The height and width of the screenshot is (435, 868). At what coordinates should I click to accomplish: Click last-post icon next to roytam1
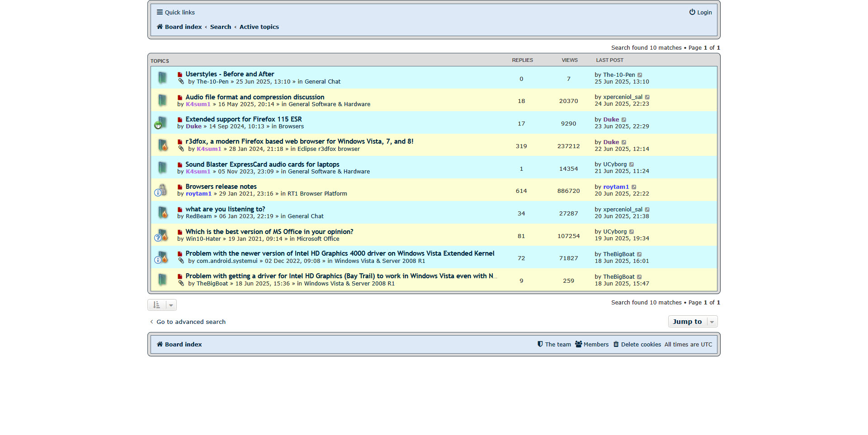tap(634, 187)
